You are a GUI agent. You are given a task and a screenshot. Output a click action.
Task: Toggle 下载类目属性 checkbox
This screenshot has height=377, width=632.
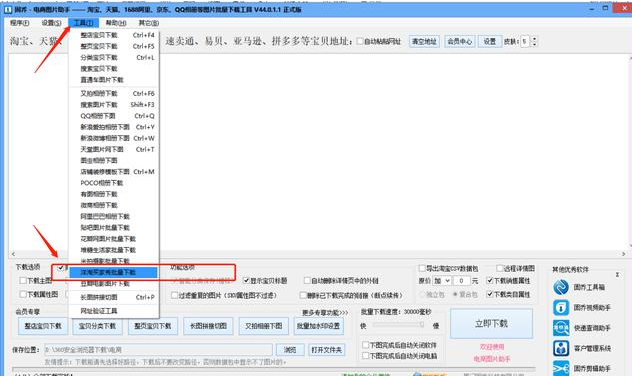490,294
